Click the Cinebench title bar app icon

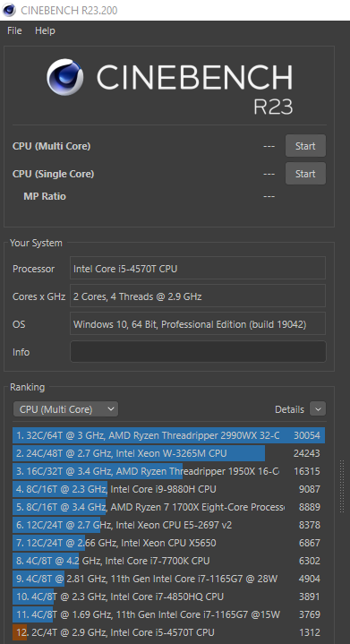click(x=9, y=10)
